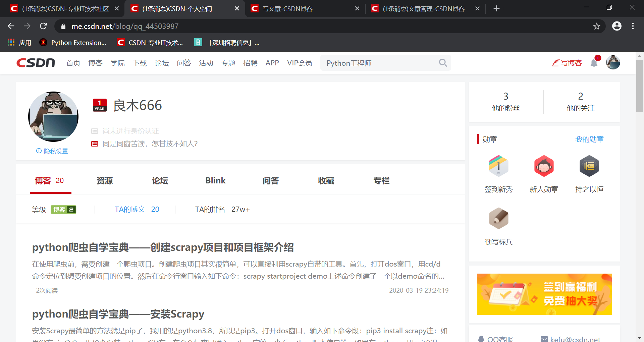Image resolution: width=644 pixels, height=342 pixels.
Task: Open Chrome profile account icon
Action: pyautogui.click(x=616, y=26)
